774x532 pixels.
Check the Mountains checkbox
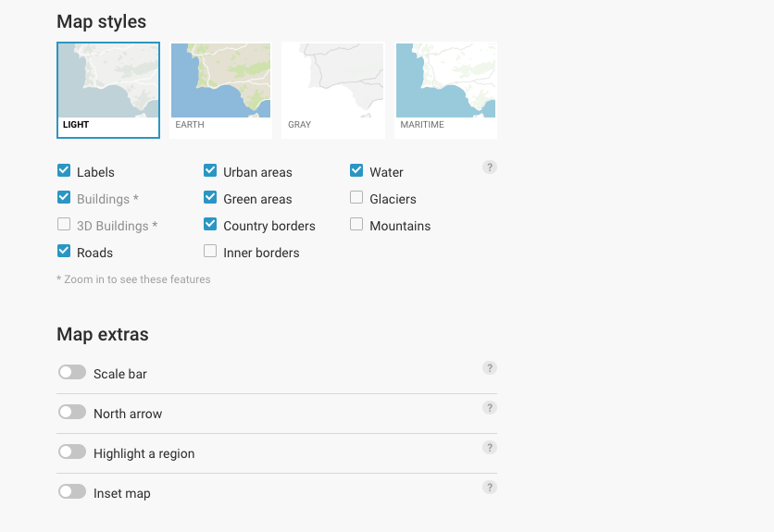tap(356, 225)
